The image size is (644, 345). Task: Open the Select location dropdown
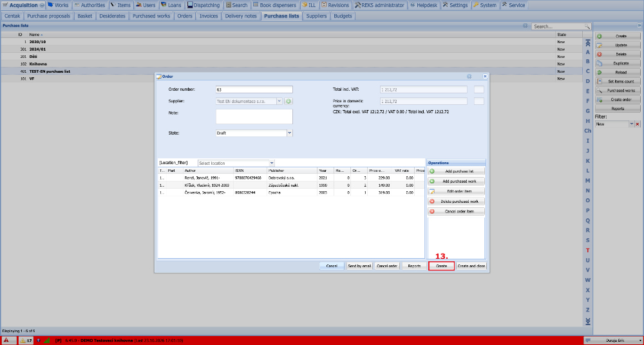(x=272, y=163)
